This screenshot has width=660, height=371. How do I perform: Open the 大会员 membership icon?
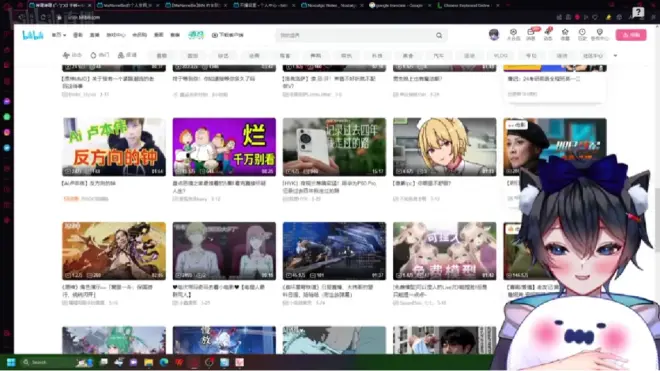(513, 35)
